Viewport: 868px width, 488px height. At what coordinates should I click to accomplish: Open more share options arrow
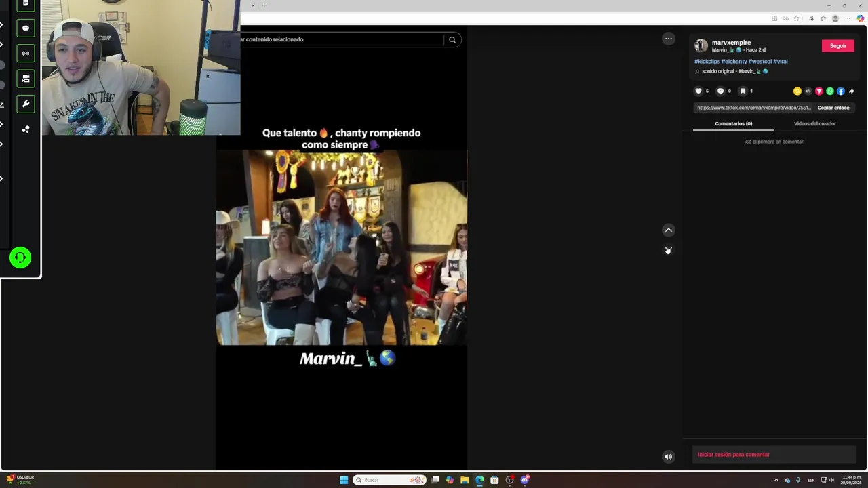852,91
